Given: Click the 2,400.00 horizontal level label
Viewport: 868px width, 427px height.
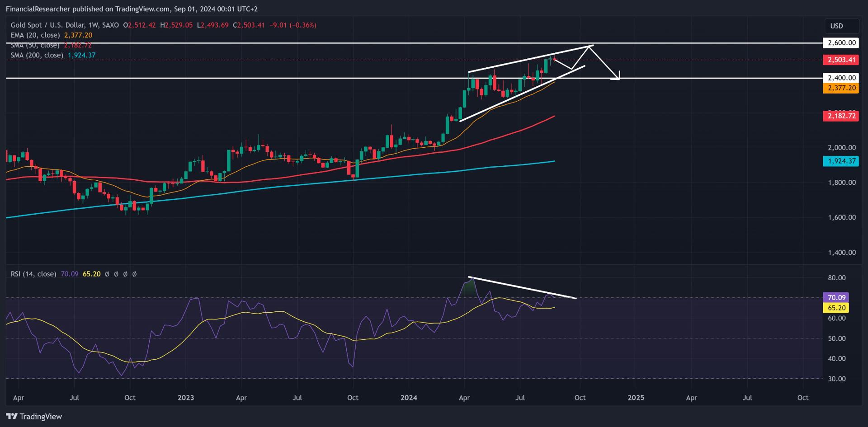Looking at the screenshot, I should click(840, 78).
